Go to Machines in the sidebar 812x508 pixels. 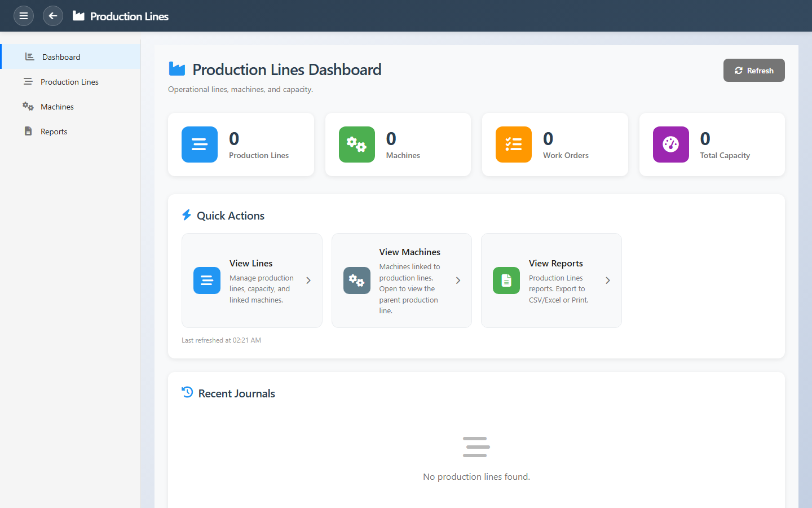[x=57, y=107]
